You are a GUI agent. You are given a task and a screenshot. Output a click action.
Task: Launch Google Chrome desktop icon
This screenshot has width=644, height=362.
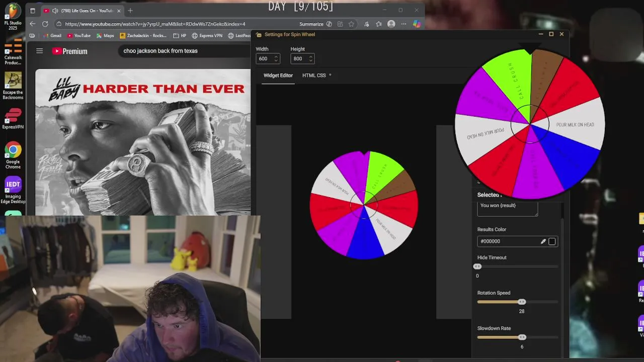pyautogui.click(x=13, y=156)
